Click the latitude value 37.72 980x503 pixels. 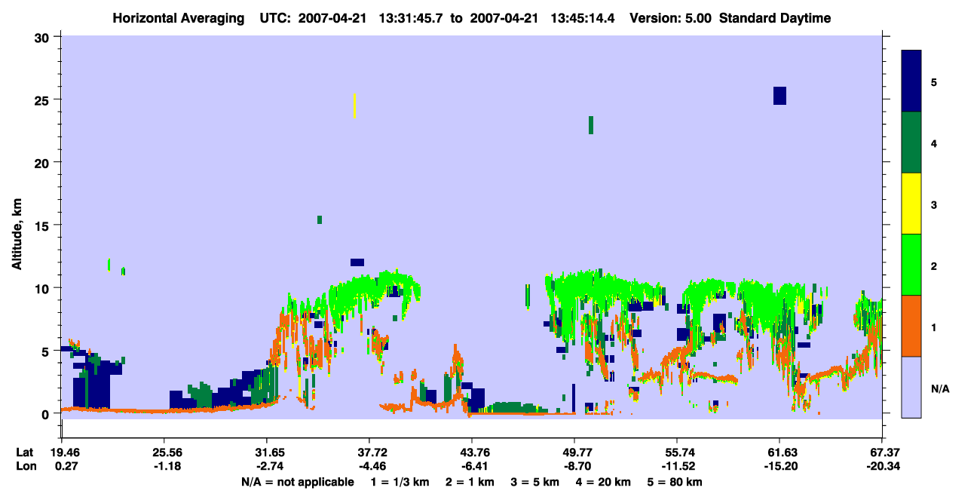(x=369, y=452)
